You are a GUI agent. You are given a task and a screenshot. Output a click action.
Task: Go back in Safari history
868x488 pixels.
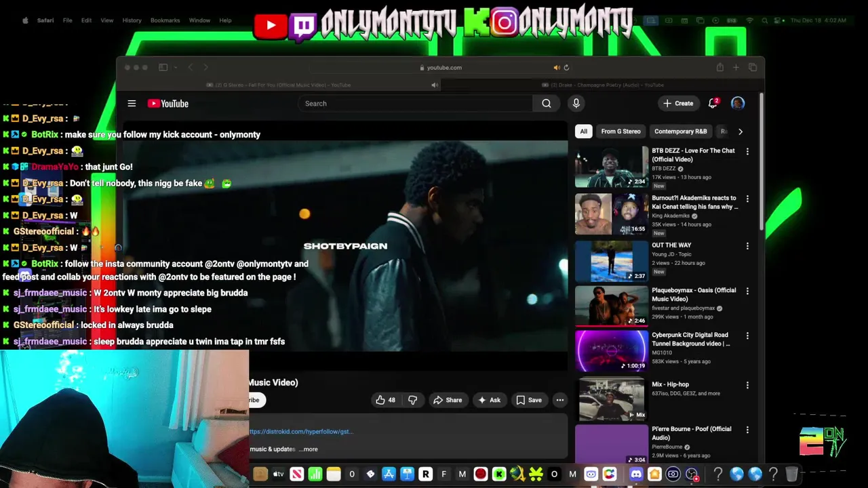pyautogui.click(x=190, y=67)
